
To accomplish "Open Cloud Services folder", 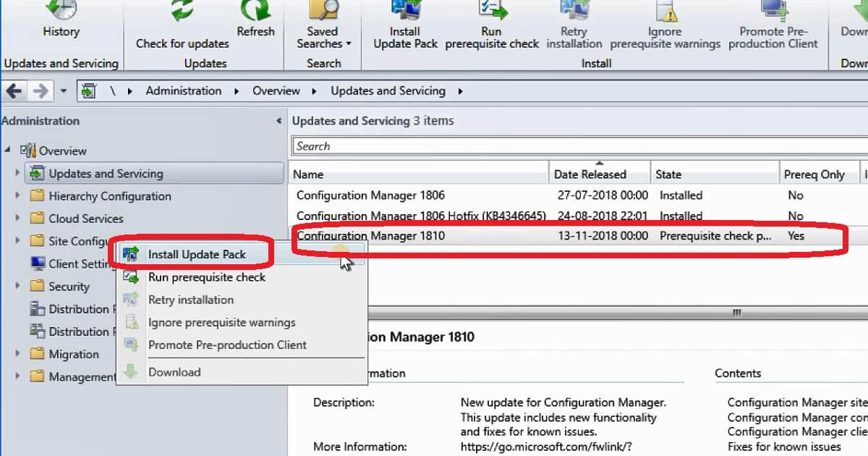I will pyautogui.click(x=86, y=219).
